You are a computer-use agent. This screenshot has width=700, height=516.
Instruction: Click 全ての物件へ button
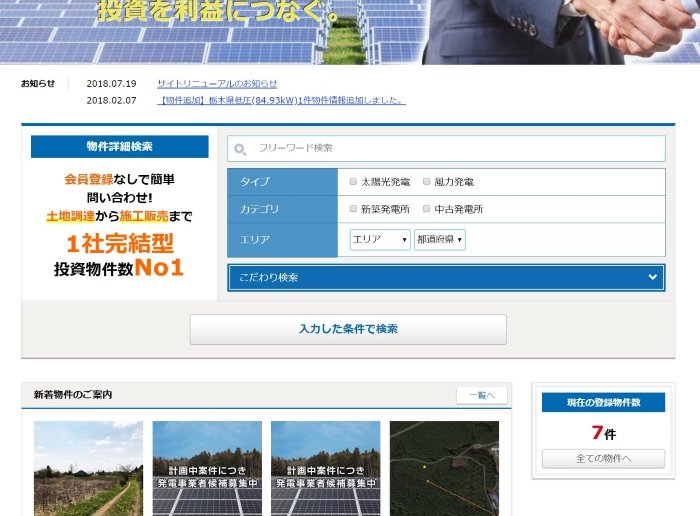pos(603,459)
